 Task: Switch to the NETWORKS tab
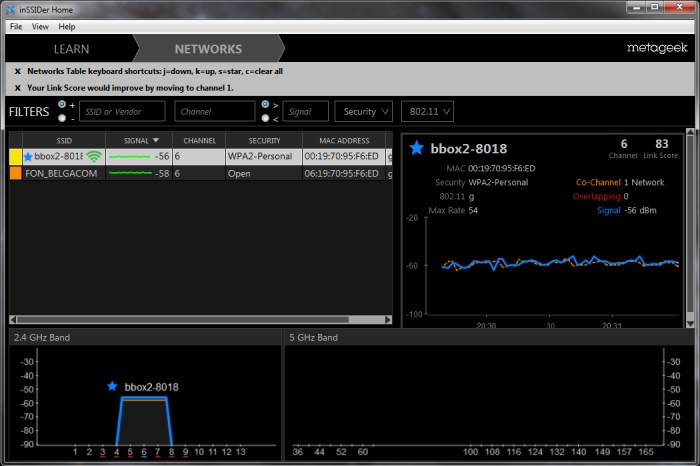point(208,49)
